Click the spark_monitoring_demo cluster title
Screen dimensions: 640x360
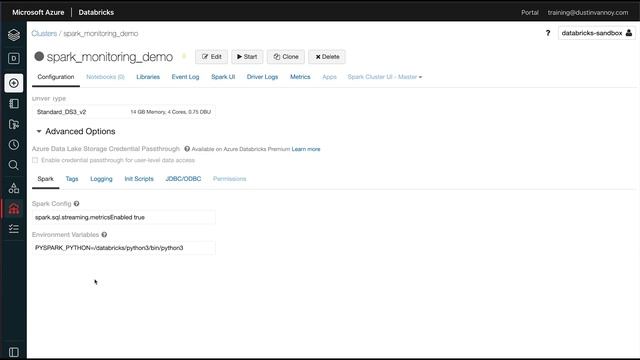click(109, 57)
